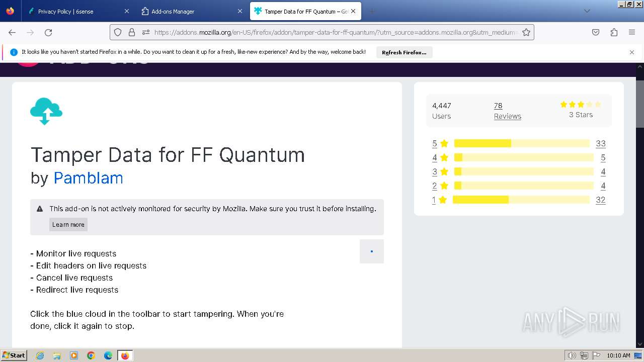The height and width of the screenshot is (362, 644).
Task: Open the 3-star reviews row
Action: (x=519, y=171)
